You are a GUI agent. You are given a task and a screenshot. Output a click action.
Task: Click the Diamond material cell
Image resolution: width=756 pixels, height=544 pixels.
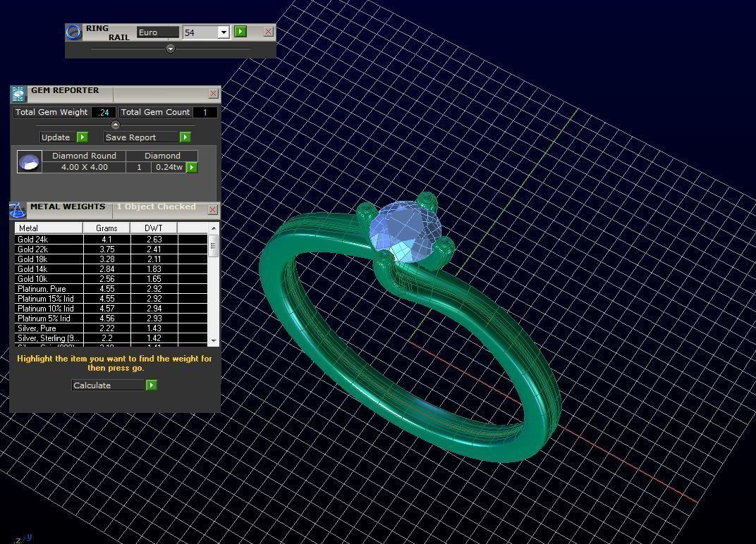(162, 156)
